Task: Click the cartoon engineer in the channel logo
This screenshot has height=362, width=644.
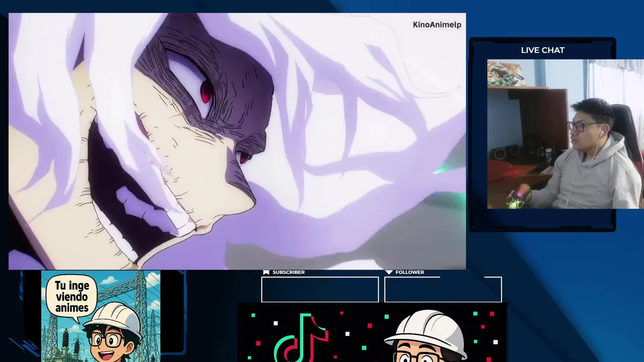Action: 111,332
